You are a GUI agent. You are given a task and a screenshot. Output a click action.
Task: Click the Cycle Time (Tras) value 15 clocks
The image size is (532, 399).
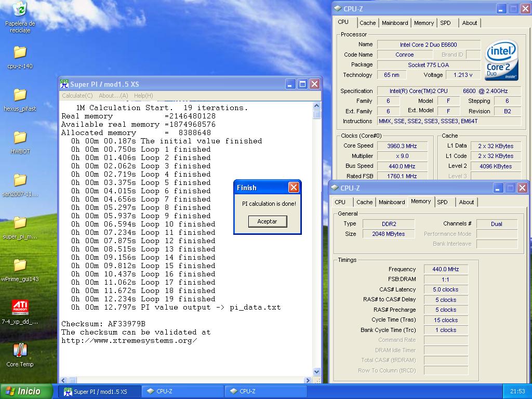pos(445,320)
